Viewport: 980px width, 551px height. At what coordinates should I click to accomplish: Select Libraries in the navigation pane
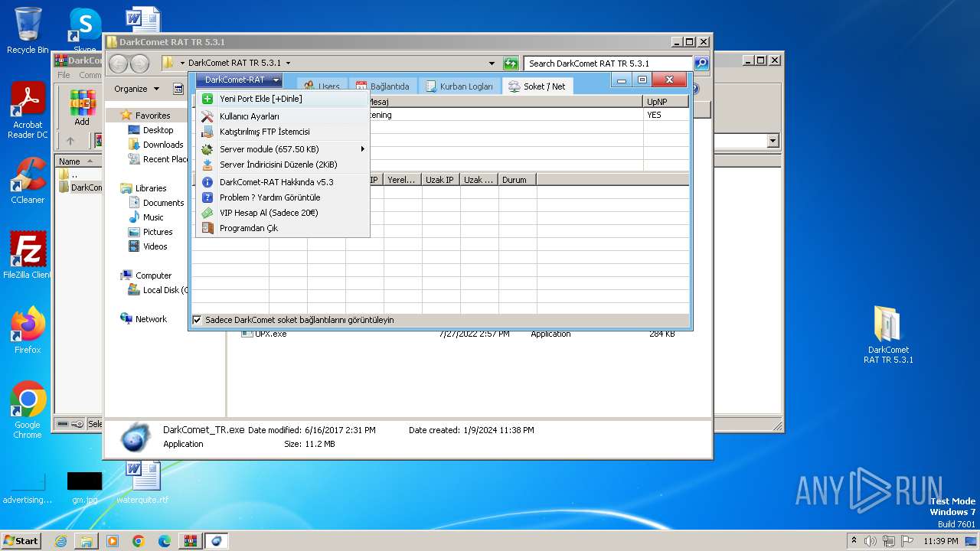click(x=151, y=188)
